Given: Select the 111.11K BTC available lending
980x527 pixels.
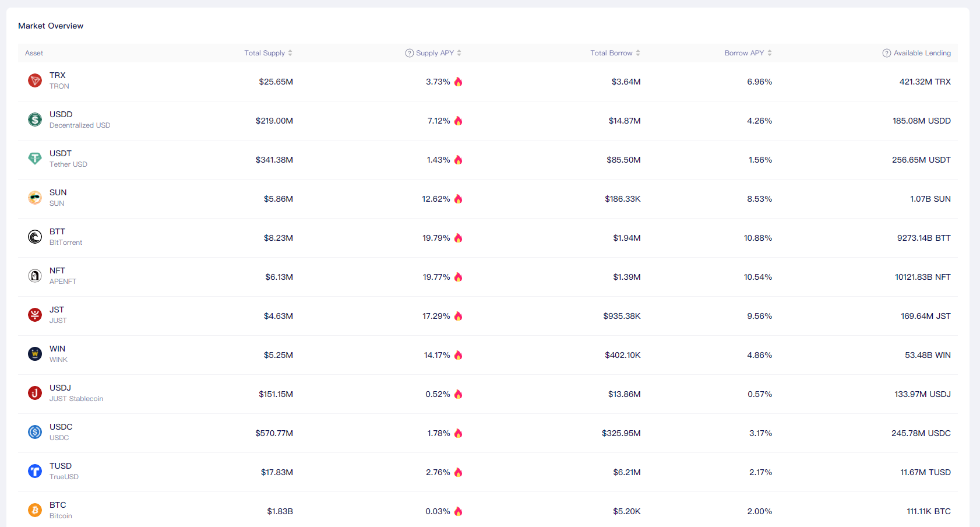Looking at the screenshot, I should (929, 511).
